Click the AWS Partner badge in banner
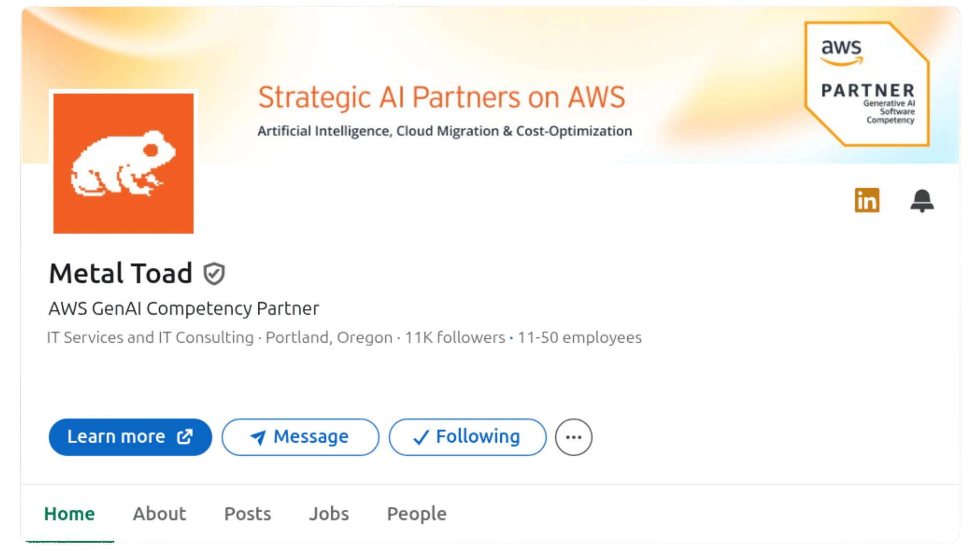The image size is (980, 551). pyautogui.click(x=867, y=84)
